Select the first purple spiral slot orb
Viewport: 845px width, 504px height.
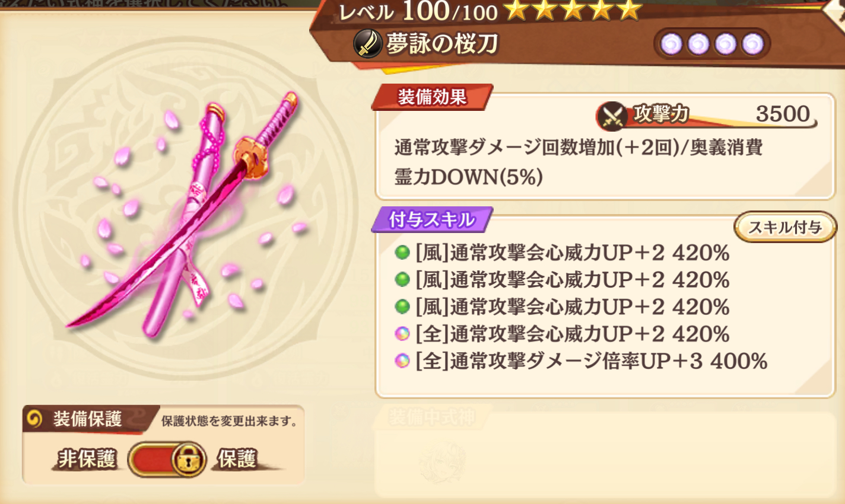[x=672, y=44]
